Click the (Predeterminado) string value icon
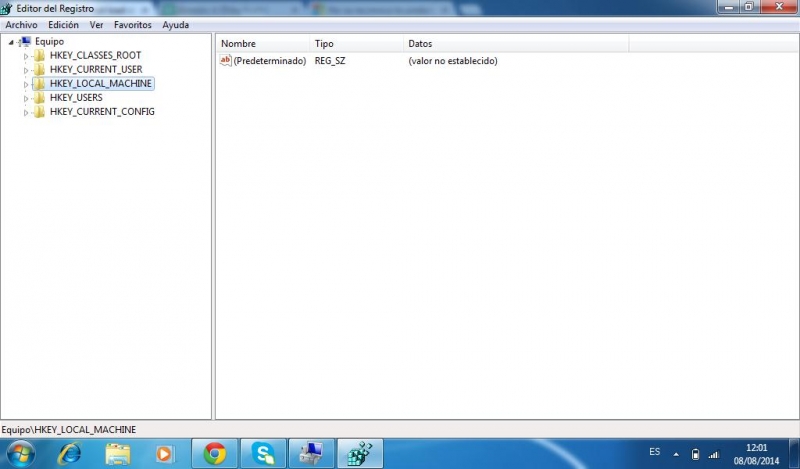This screenshot has width=800, height=469. pos(225,61)
